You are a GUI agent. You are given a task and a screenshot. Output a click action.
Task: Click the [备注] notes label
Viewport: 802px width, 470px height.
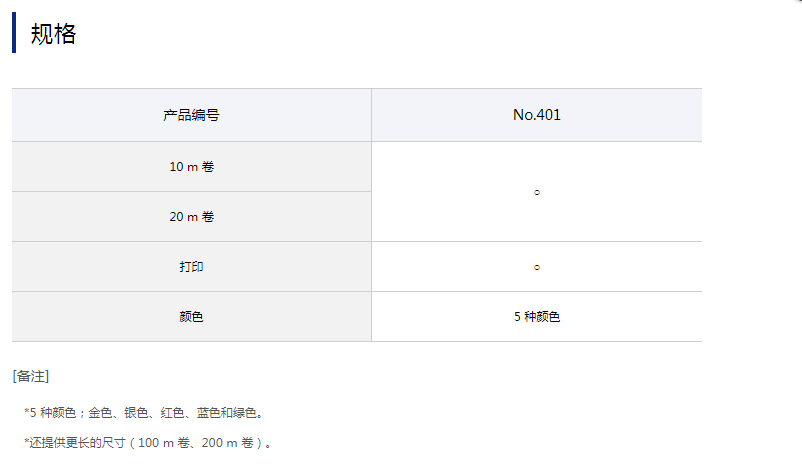tap(31, 376)
